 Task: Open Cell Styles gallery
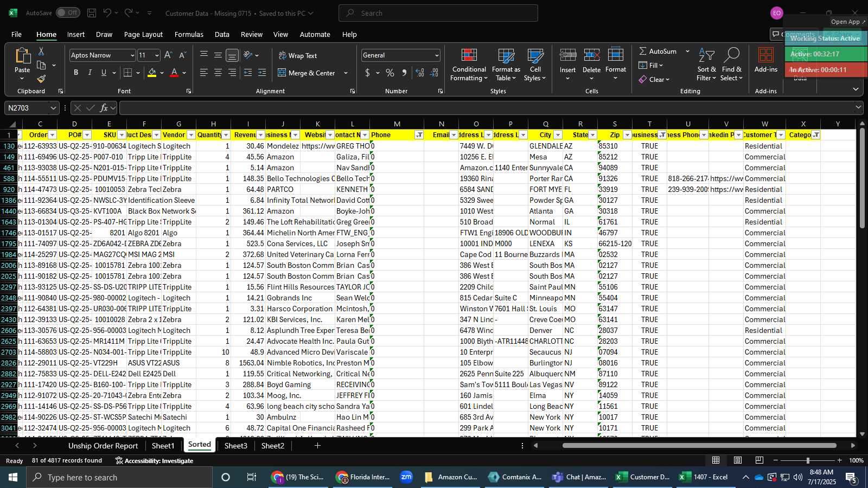pyautogui.click(x=535, y=65)
